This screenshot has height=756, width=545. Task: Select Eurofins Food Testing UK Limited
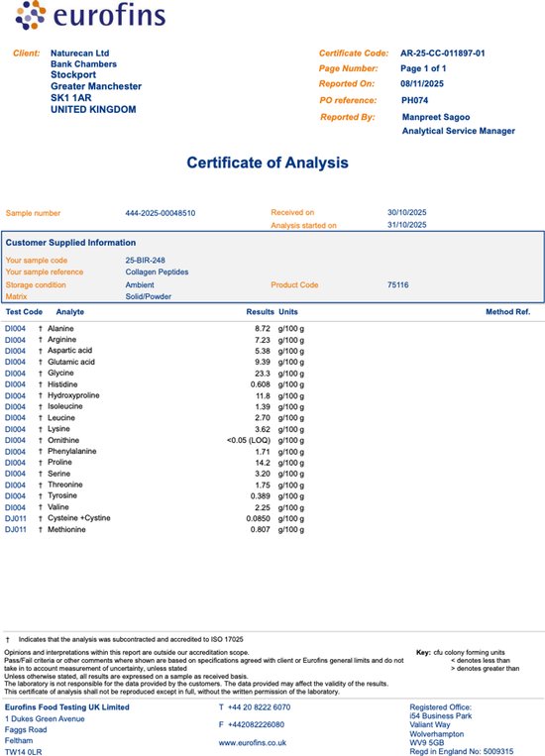click(67, 707)
